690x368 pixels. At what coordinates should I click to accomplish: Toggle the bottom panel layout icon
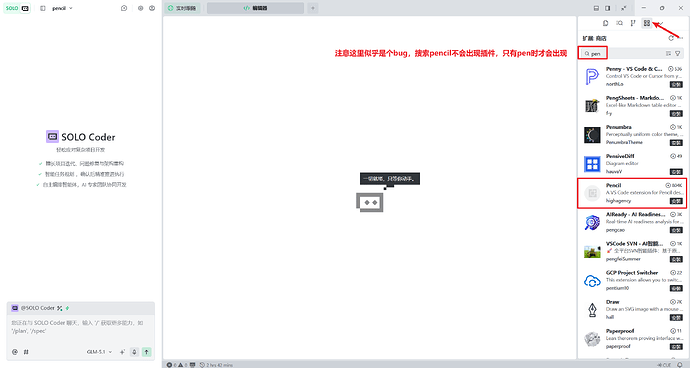[596, 8]
